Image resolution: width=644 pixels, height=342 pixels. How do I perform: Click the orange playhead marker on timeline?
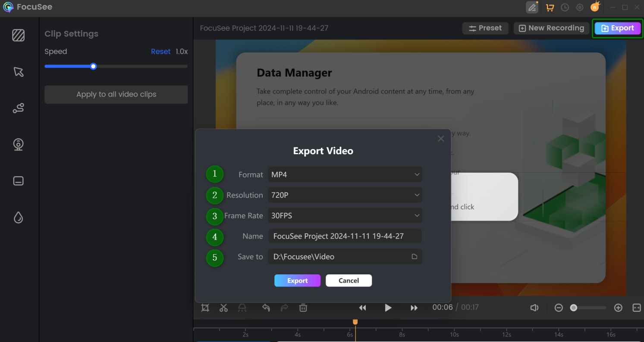[x=355, y=322]
